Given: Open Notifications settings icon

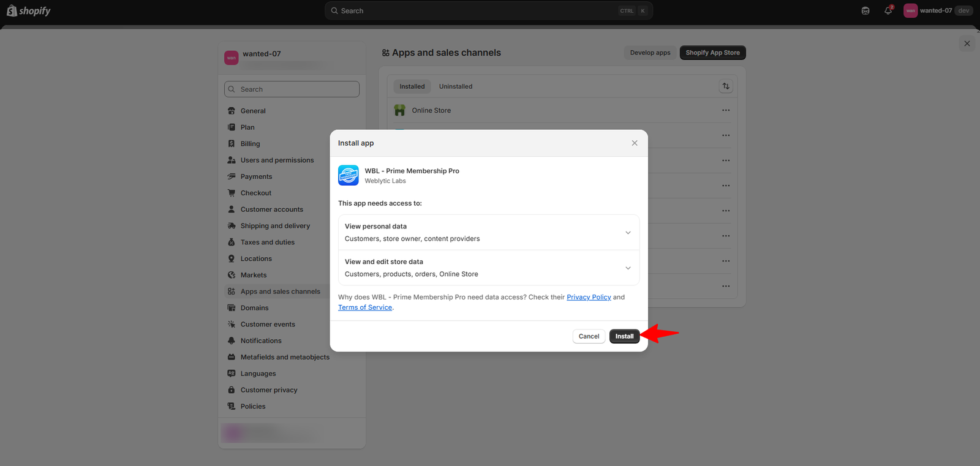Looking at the screenshot, I should (232, 340).
